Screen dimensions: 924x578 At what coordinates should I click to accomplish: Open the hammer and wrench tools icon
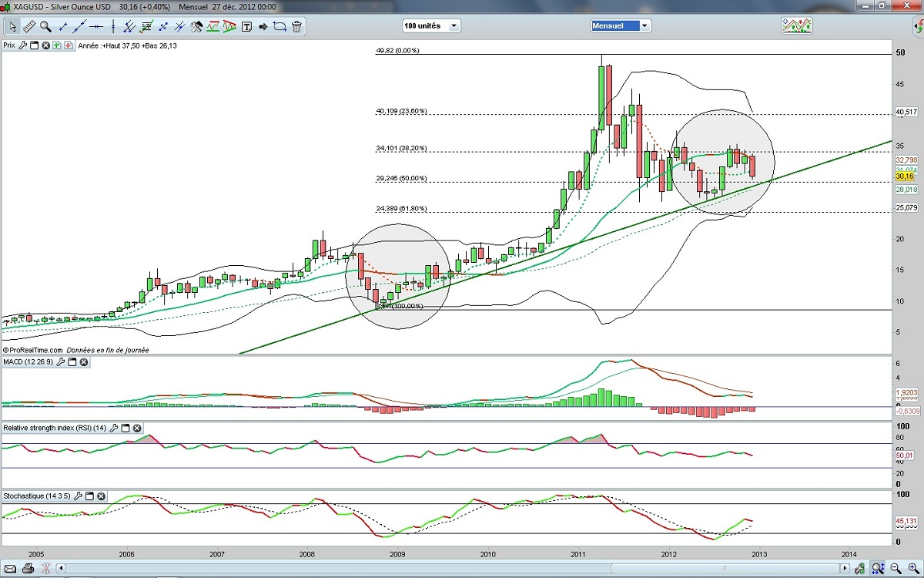(x=196, y=26)
